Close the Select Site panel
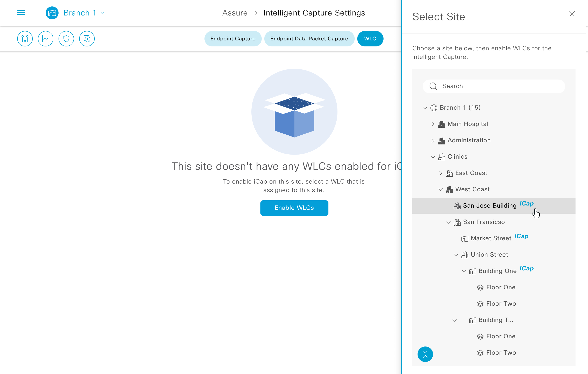The width and height of the screenshot is (588, 374). click(572, 14)
